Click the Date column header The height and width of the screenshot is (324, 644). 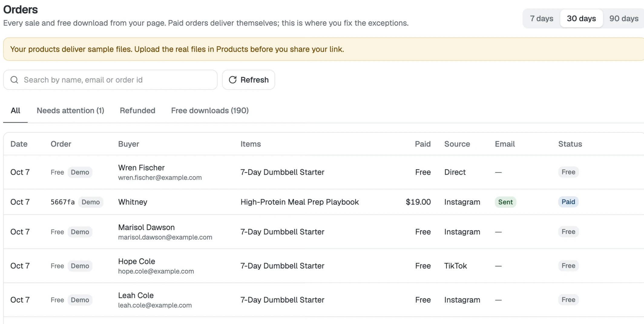[19, 144]
